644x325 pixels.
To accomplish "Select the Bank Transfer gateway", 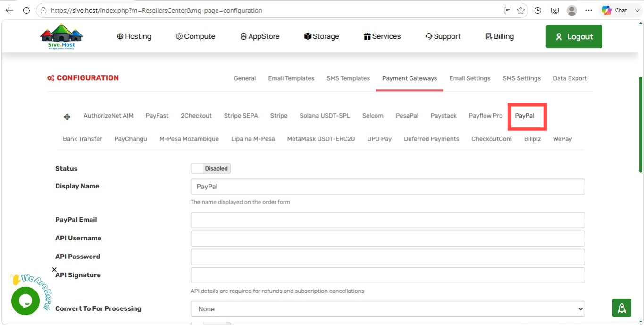I will click(x=83, y=139).
